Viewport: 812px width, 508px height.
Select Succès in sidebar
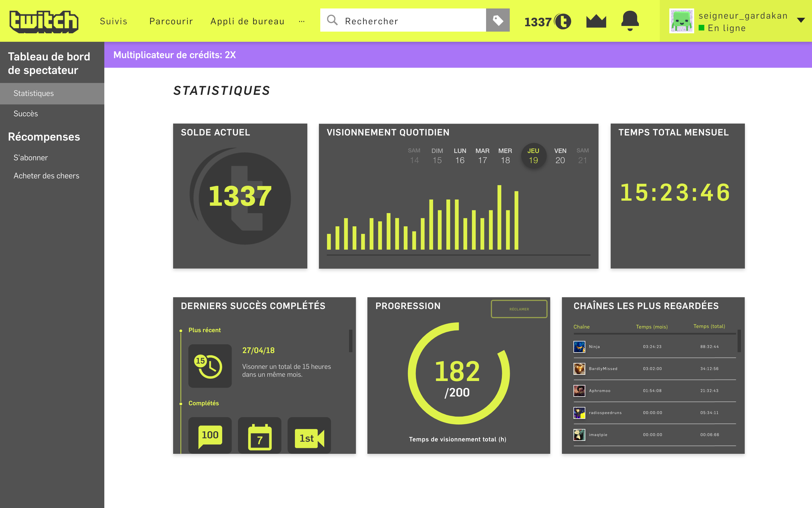point(25,113)
